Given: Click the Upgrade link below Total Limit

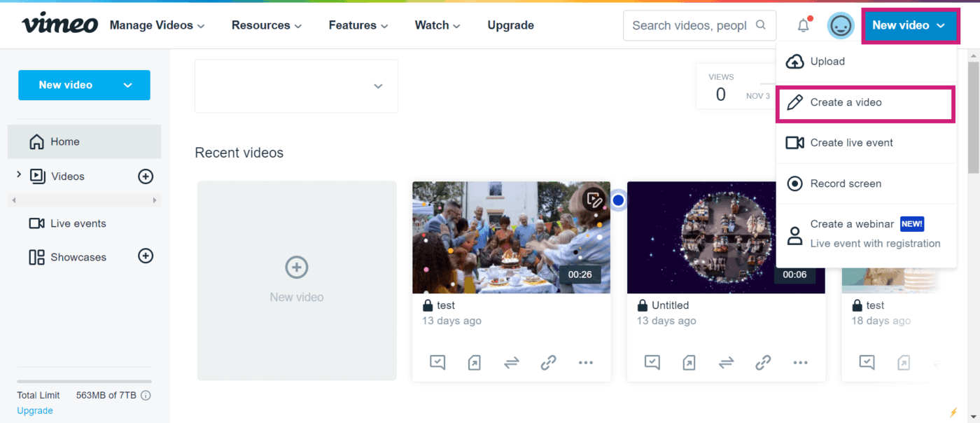Looking at the screenshot, I should click(35, 410).
